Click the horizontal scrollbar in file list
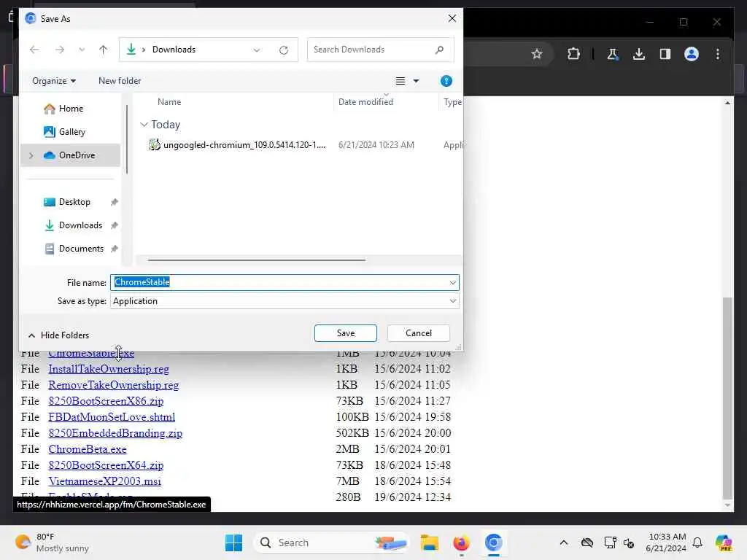This screenshot has width=747, height=560. (x=256, y=260)
